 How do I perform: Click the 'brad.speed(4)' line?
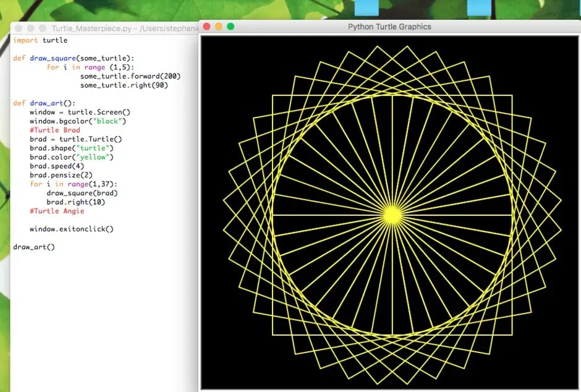coord(57,166)
